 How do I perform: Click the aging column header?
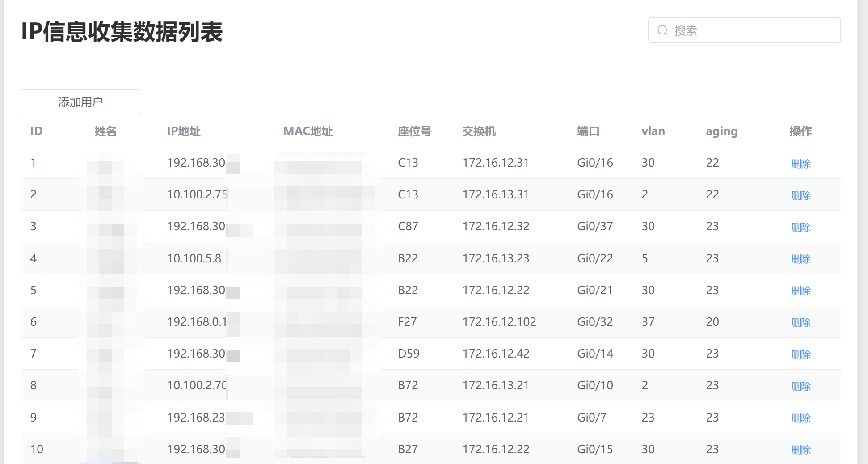click(x=721, y=131)
